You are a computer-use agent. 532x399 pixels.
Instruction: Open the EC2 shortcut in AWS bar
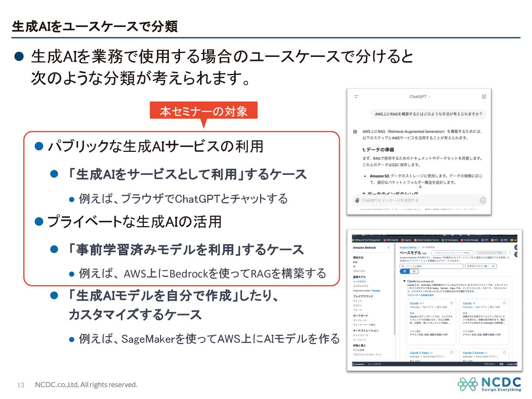tap(494, 240)
